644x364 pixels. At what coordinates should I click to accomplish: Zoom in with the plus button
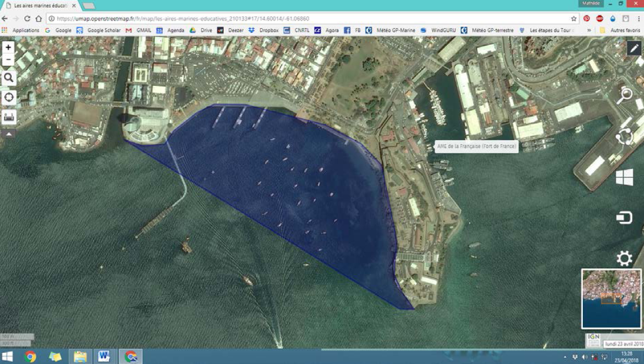click(8, 48)
